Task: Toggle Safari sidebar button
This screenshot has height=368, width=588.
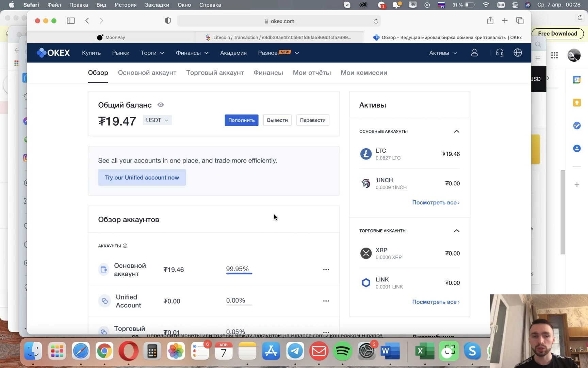Action: [71, 21]
